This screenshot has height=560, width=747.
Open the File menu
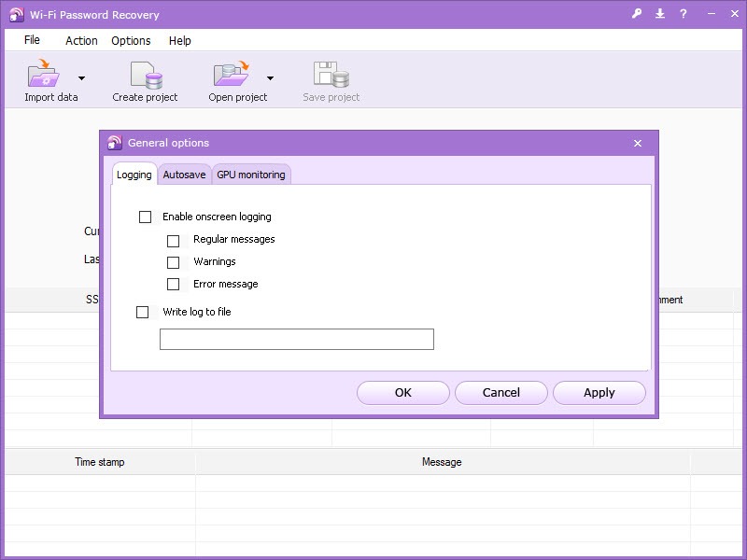pyautogui.click(x=32, y=40)
